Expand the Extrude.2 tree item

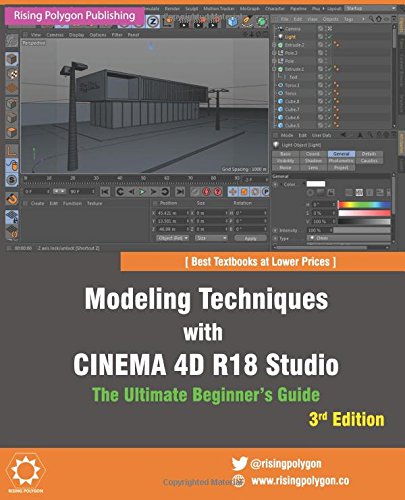point(274,45)
